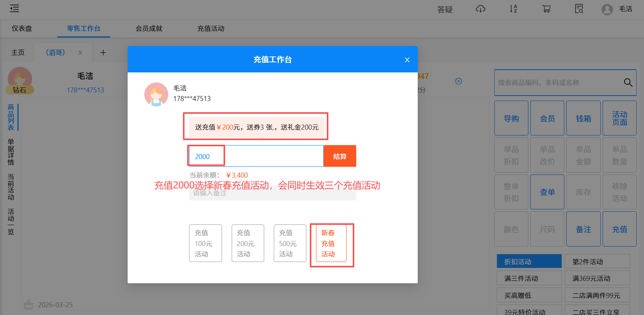The image size is (644, 315).
Task: Open 当前活动 side tab
Action: pyautogui.click(x=11, y=187)
